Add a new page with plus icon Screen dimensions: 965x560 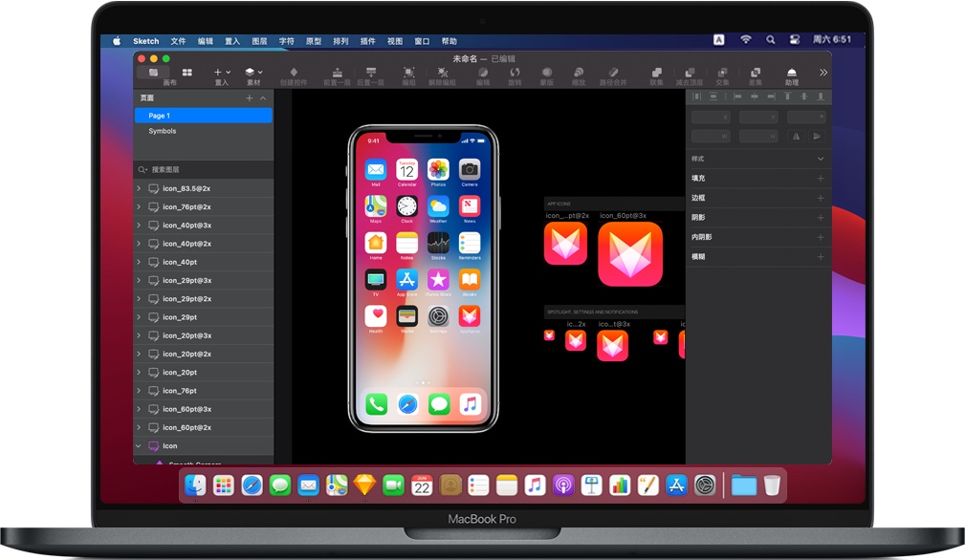(x=250, y=98)
